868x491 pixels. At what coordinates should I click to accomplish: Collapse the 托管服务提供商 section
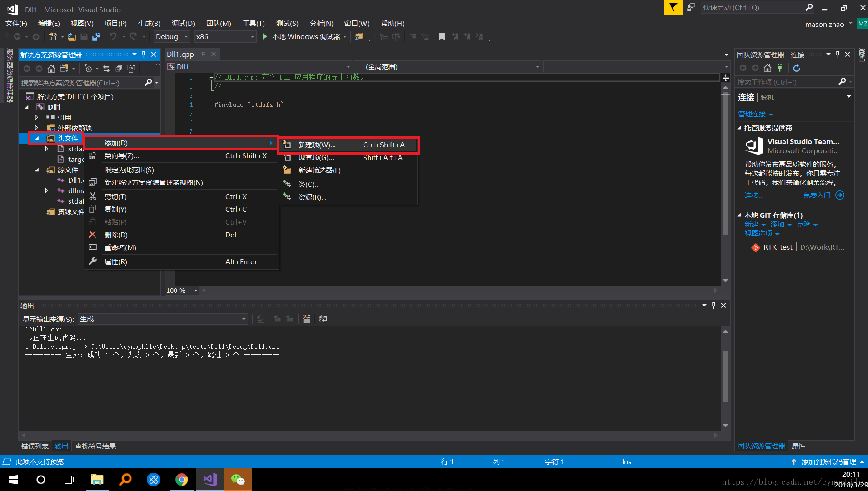pos(739,128)
